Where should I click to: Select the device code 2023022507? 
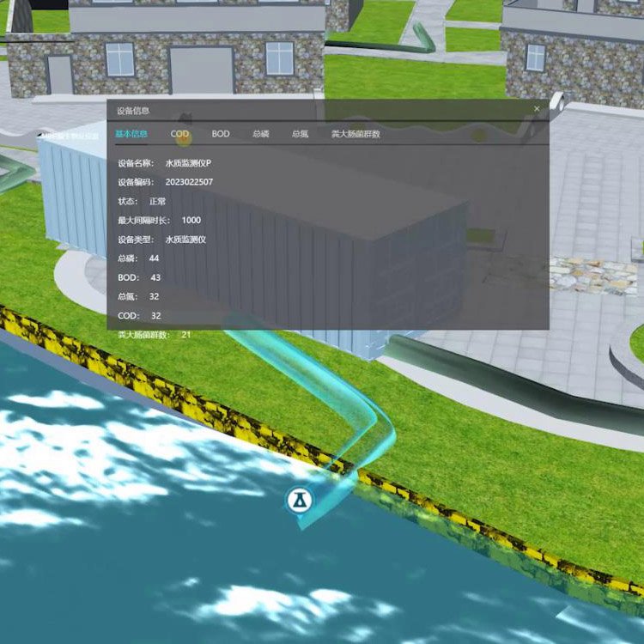(189, 182)
